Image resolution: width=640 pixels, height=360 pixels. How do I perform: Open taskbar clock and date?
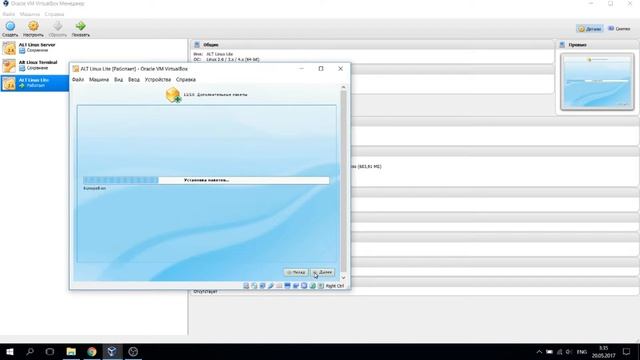point(604,352)
